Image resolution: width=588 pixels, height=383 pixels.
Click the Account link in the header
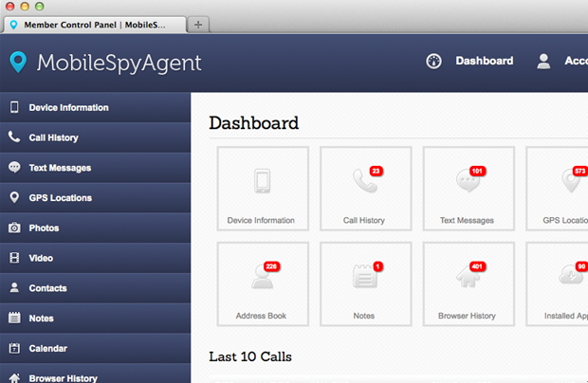(x=576, y=61)
